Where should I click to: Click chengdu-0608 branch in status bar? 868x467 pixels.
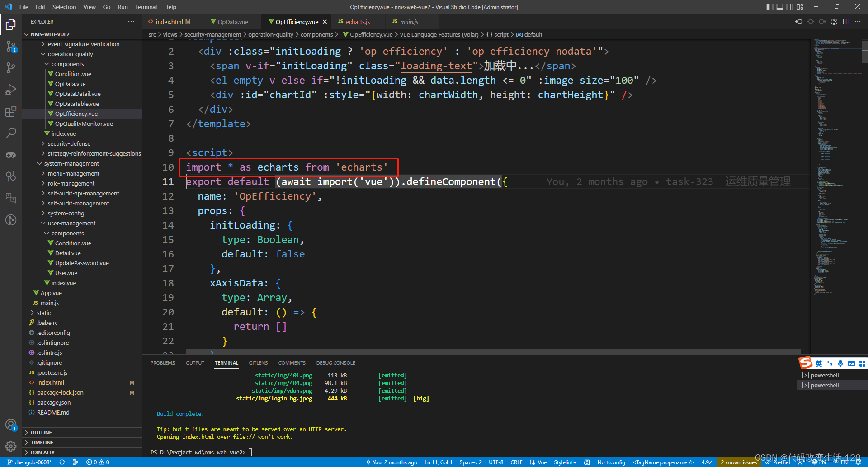29,462
